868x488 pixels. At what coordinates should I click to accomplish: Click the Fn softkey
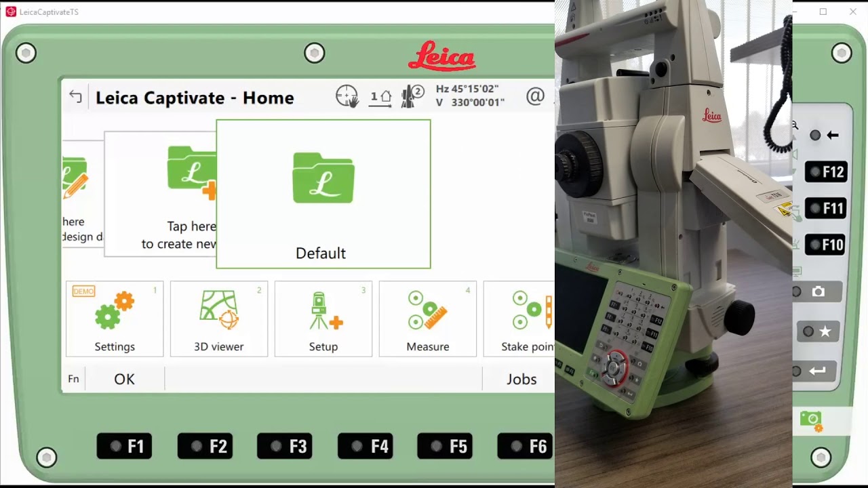(73, 379)
